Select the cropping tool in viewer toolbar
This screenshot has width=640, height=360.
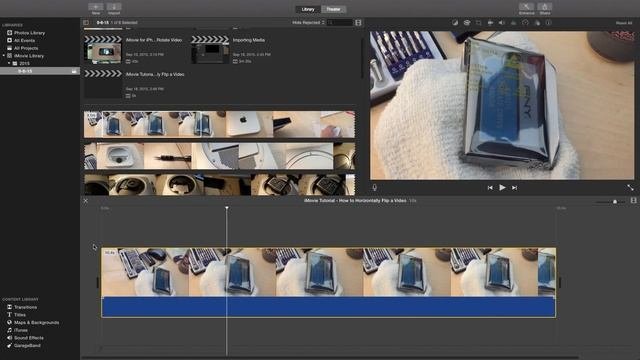point(478,23)
